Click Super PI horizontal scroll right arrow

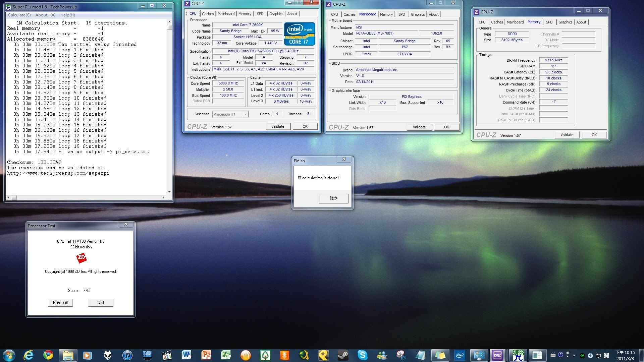click(163, 197)
